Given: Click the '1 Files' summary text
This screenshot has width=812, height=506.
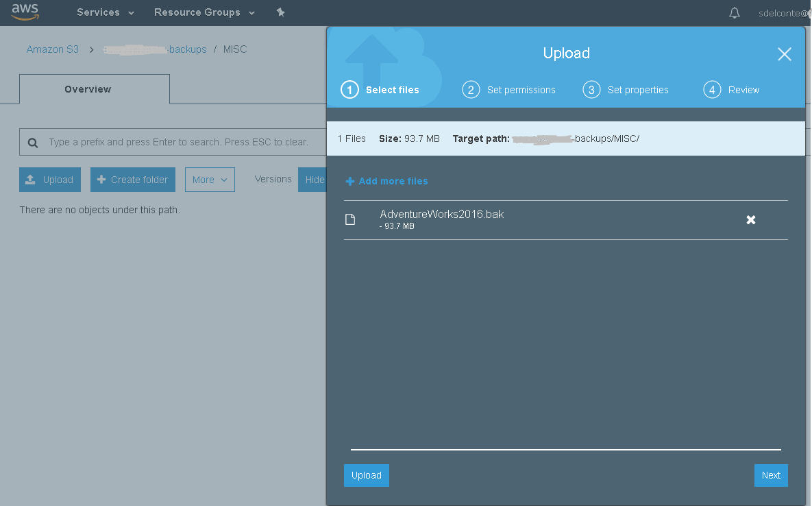Looking at the screenshot, I should (x=352, y=138).
